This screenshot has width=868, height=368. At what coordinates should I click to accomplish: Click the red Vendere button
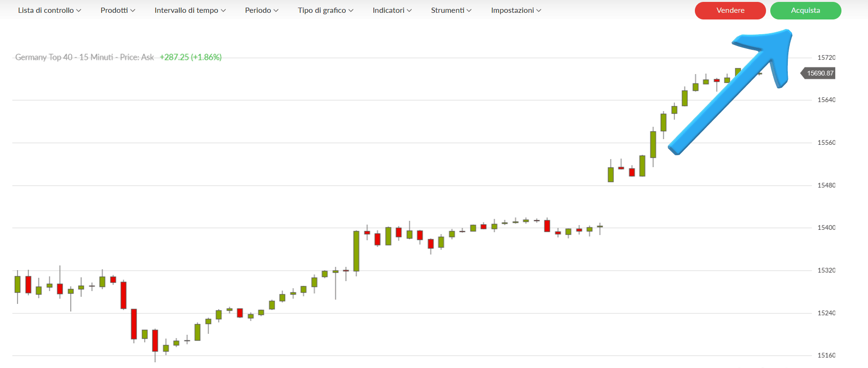[x=730, y=10]
